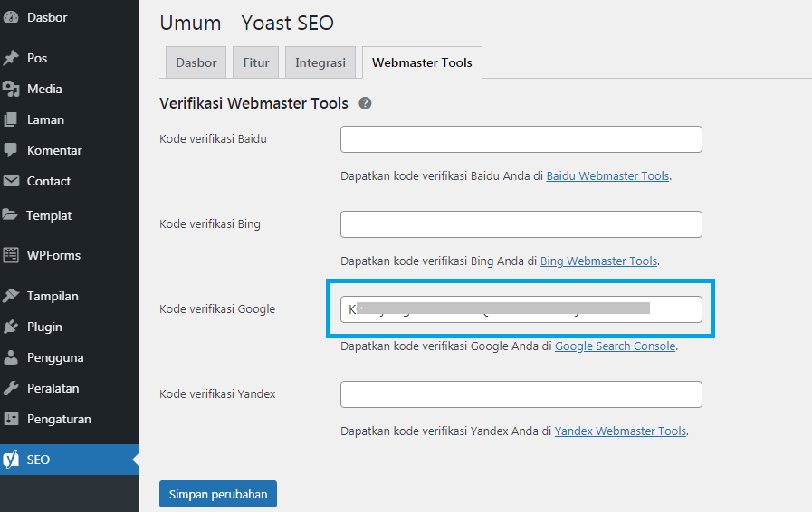
Task: Click into the Kode verifikasi Google field
Action: [x=521, y=309]
